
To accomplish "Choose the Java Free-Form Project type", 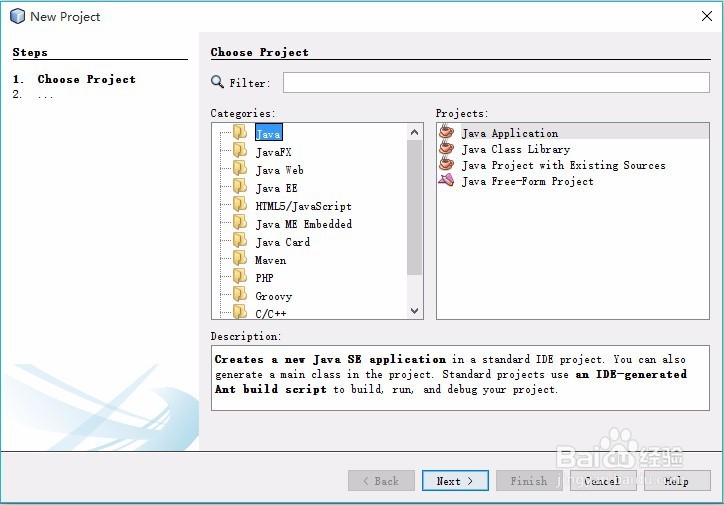I will click(x=527, y=182).
